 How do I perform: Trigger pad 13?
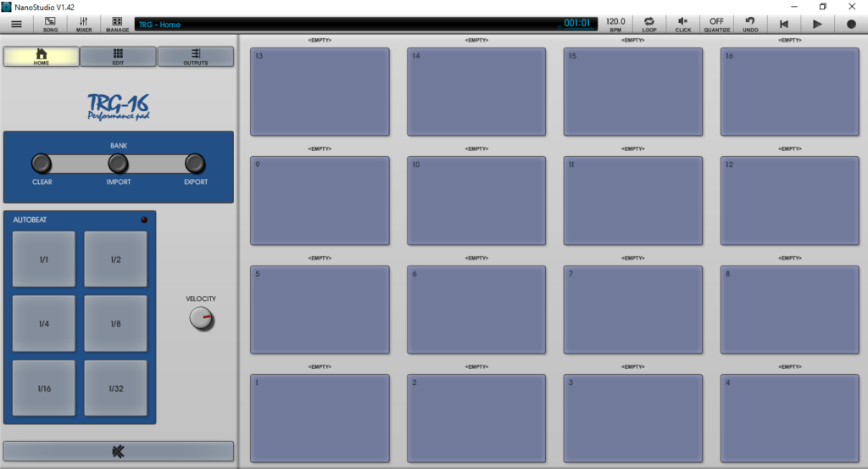coord(320,92)
